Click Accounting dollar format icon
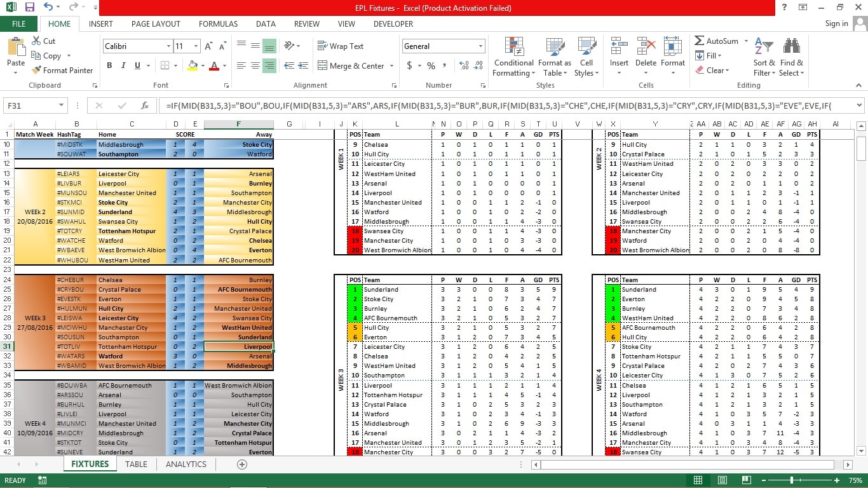The width and height of the screenshot is (868, 488). [409, 65]
